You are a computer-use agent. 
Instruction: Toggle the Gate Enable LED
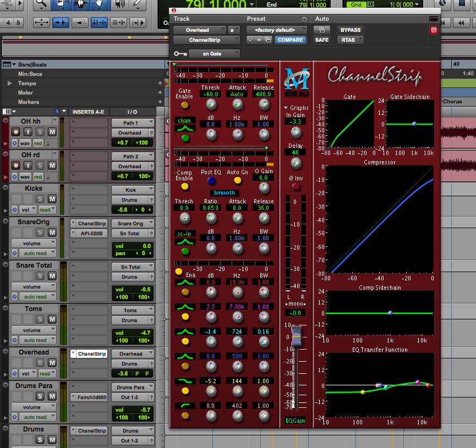click(x=184, y=105)
